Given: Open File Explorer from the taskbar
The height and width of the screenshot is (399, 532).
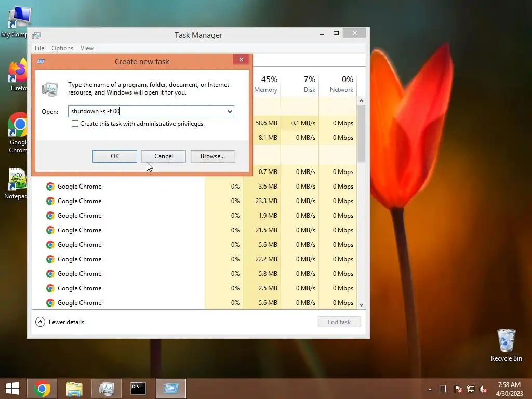Looking at the screenshot, I should 74,389.
